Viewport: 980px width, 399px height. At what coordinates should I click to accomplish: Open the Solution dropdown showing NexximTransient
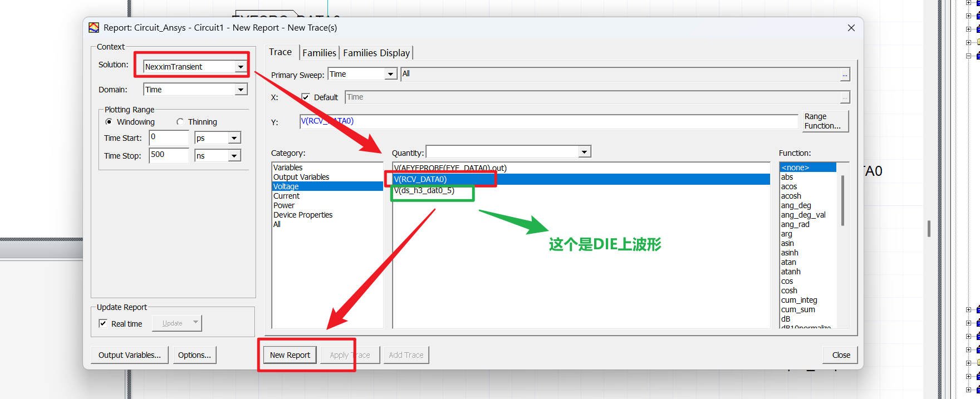point(241,67)
